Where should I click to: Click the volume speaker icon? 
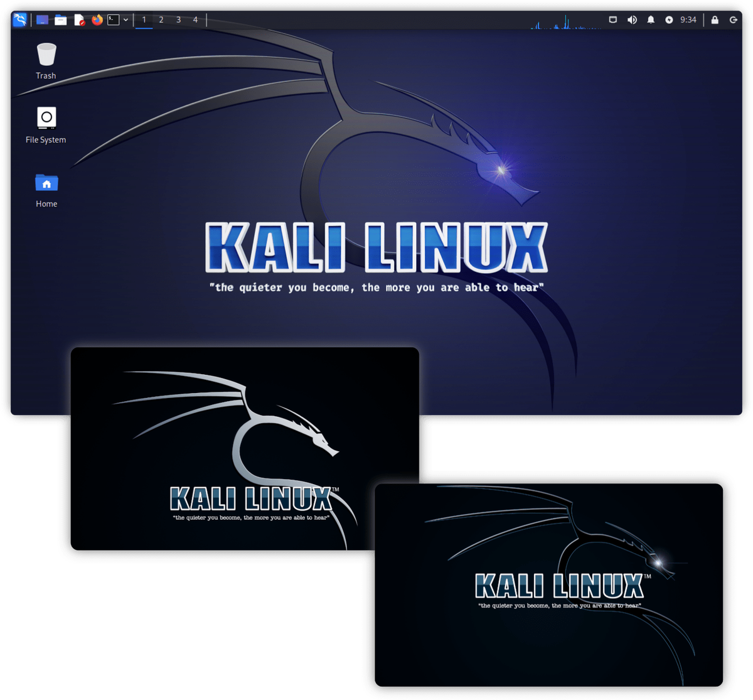click(632, 19)
